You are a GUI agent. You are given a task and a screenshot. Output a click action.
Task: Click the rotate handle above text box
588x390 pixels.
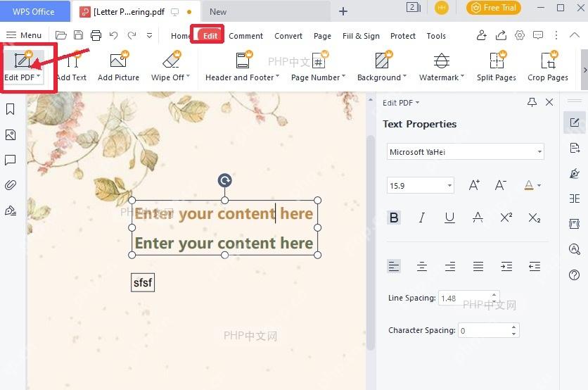click(224, 180)
